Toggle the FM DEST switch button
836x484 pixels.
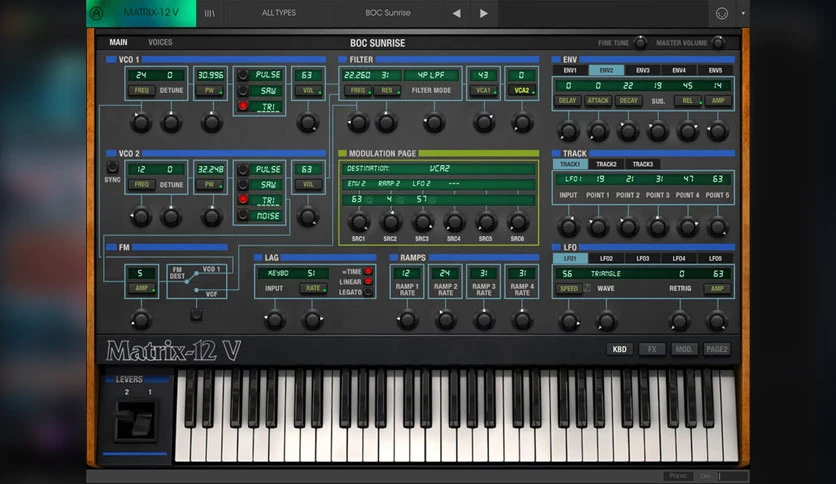[x=196, y=314]
